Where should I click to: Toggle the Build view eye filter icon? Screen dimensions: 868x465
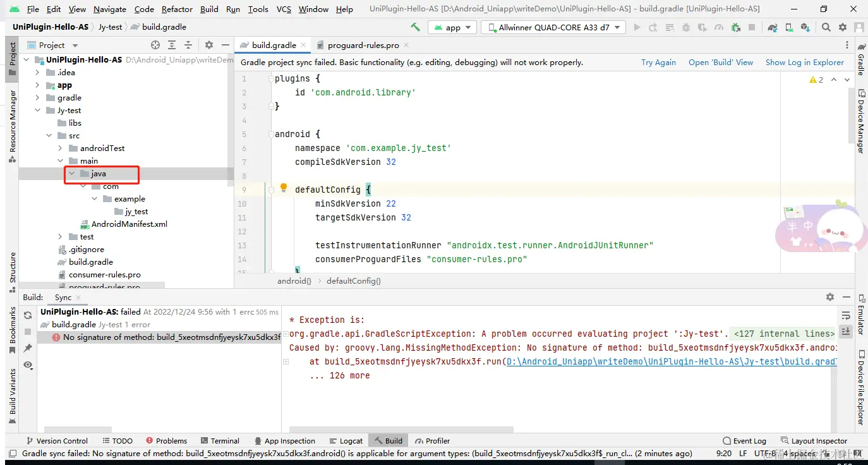click(28, 365)
